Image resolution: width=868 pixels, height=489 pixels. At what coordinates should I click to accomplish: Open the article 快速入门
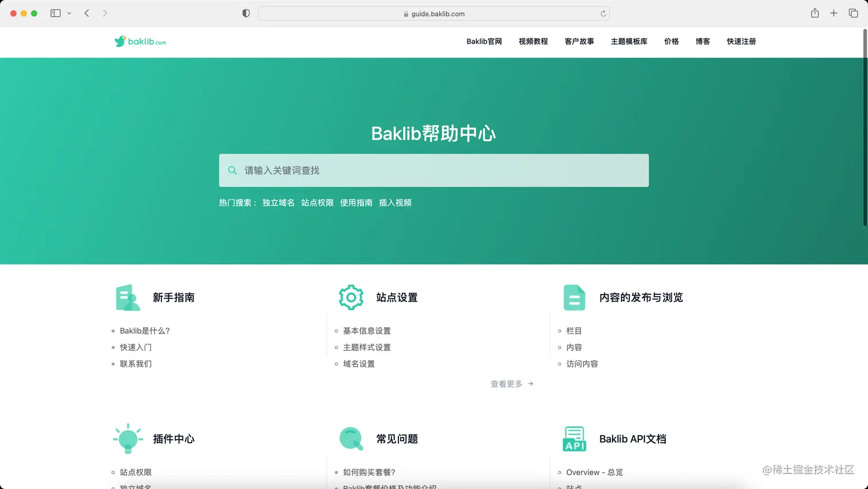(x=136, y=347)
